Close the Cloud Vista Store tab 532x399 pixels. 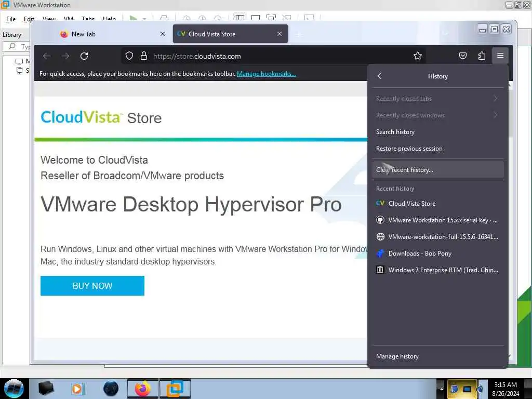pos(279,34)
